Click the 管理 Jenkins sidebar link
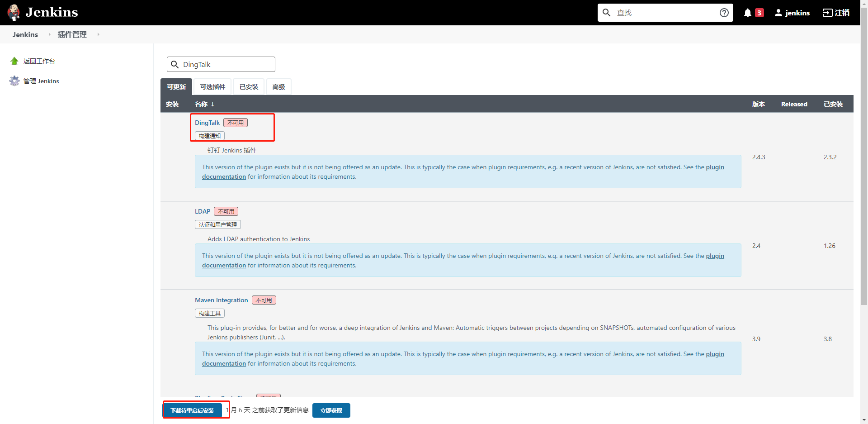 coord(41,81)
